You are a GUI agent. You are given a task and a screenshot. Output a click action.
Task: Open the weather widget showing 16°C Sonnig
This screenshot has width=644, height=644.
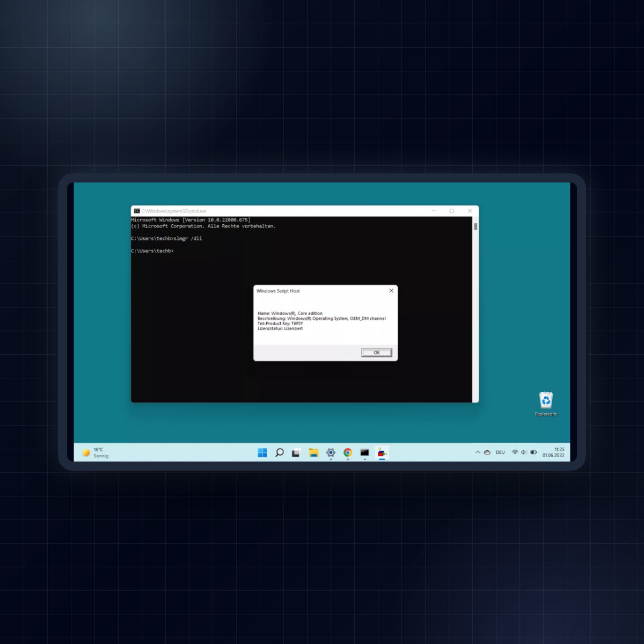pyautogui.click(x=96, y=452)
